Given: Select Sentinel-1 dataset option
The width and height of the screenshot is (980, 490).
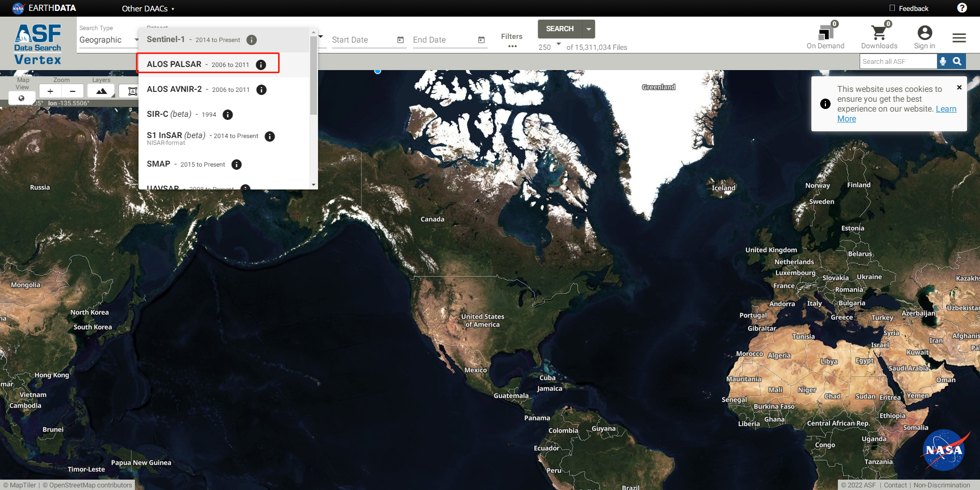Looking at the screenshot, I should pyautogui.click(x=224, y=40).
